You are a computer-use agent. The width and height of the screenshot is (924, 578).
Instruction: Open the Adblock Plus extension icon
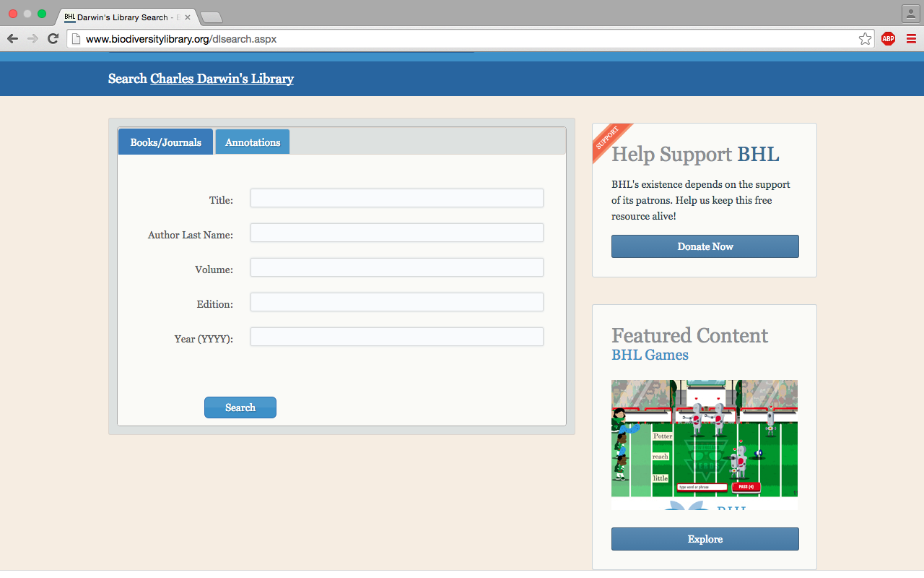tap(888, 39)
